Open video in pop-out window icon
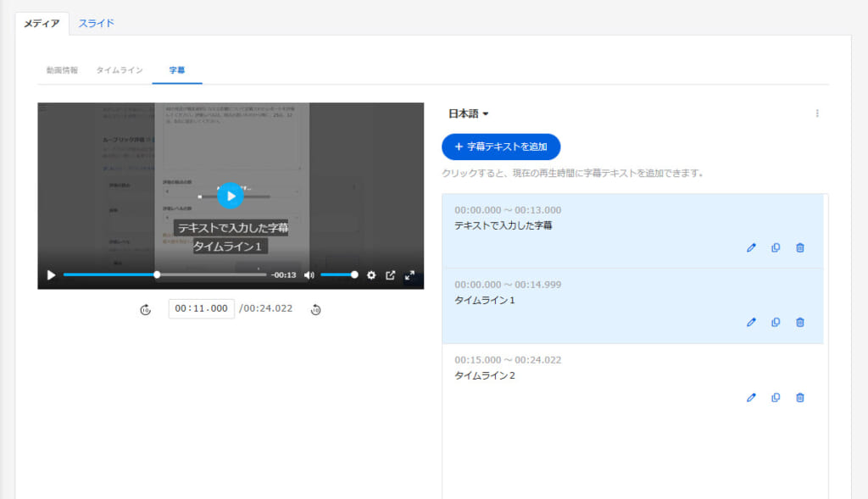The height and width of the screenshot is (499, 868). click(391, 275)
